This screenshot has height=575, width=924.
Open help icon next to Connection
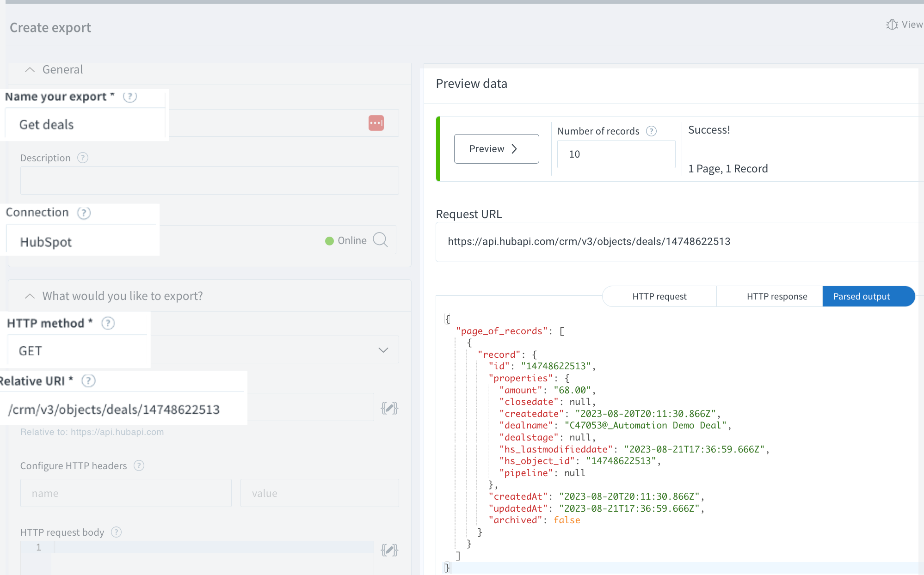tap(84, 213)
